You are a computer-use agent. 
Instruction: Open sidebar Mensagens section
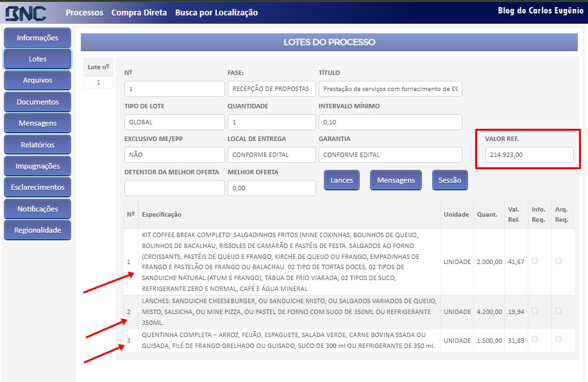coord(37,123)
